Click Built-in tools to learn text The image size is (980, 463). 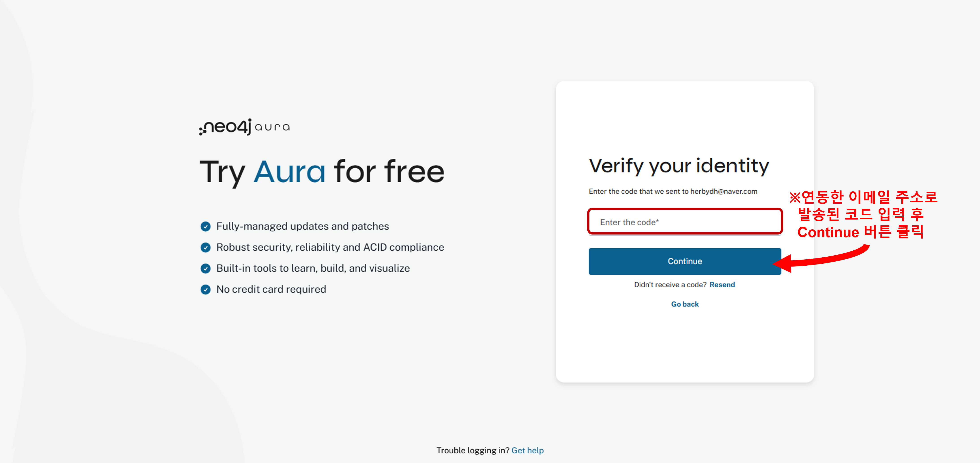[313, 268]
